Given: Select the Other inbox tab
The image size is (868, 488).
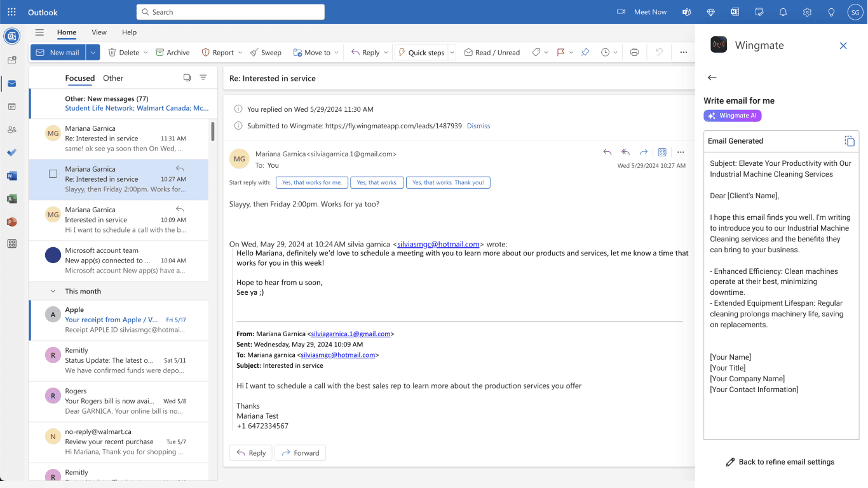Looking at the screenshot, I should click(x=113, y=78).
